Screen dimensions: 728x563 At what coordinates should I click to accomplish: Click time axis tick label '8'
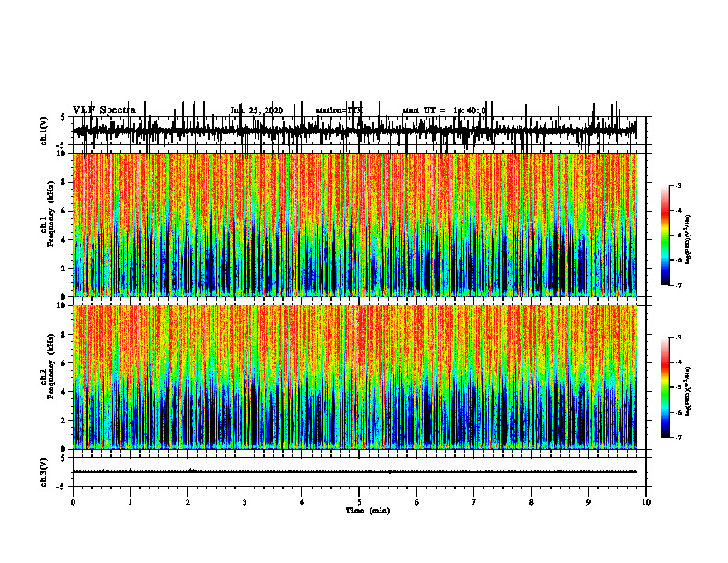[531, 502]
